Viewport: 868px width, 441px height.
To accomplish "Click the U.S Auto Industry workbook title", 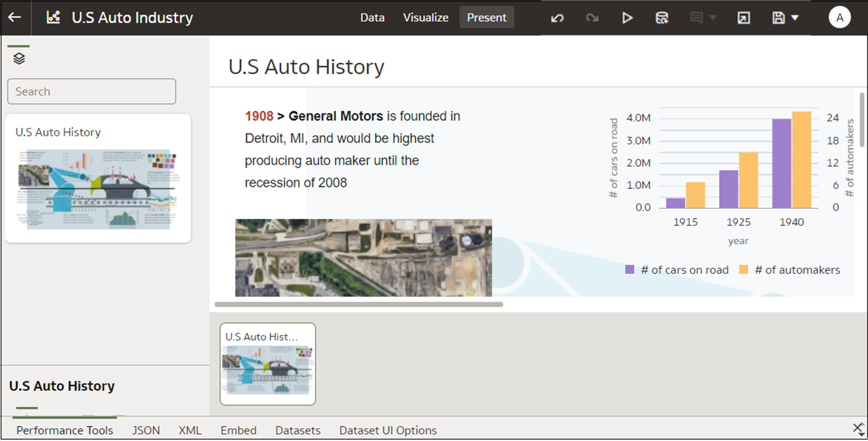I will coord(132,17).
